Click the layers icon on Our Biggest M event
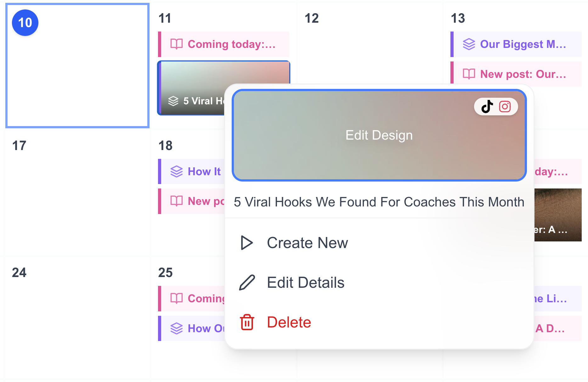The height and width of the screenshot is (382, 588). pyautogui.click(x=469, y=44)
